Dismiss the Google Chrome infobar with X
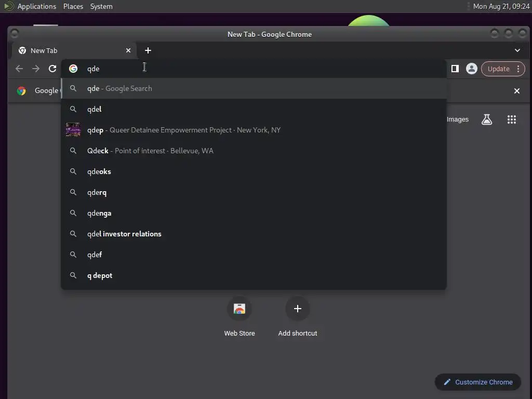Viewport: 532px width, 399px height. tap(517, 91)
